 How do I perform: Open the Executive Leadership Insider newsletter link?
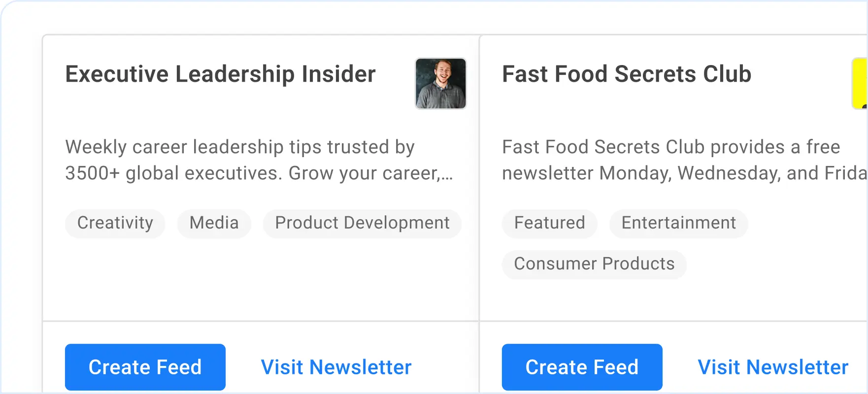[336, 366]
